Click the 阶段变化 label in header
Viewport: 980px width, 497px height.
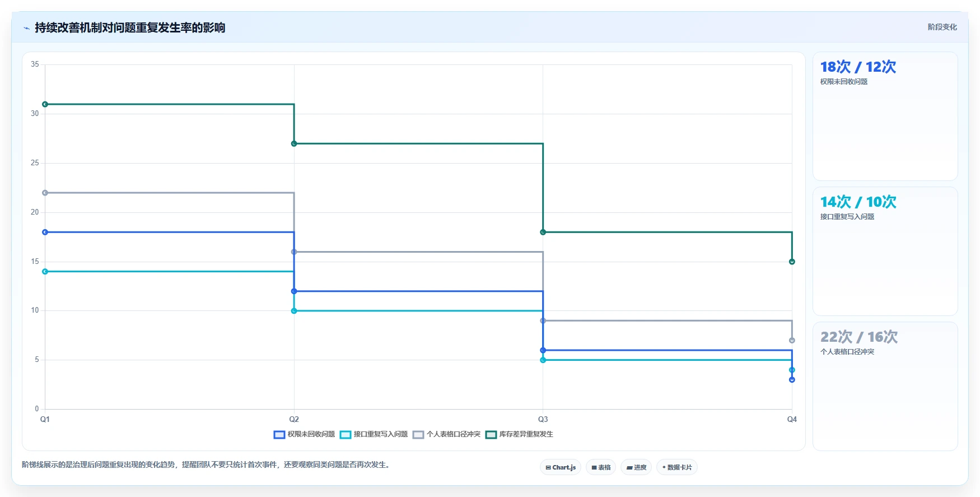942,27
